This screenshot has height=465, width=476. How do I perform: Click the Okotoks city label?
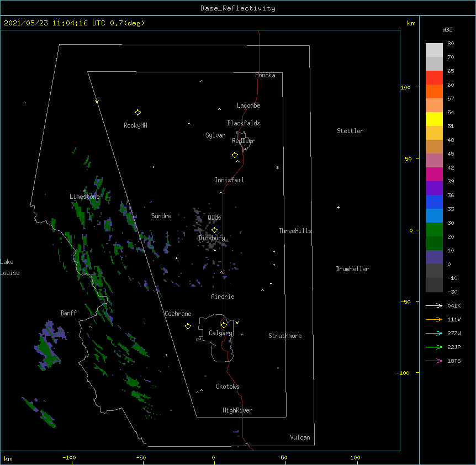tap(228, 387)
